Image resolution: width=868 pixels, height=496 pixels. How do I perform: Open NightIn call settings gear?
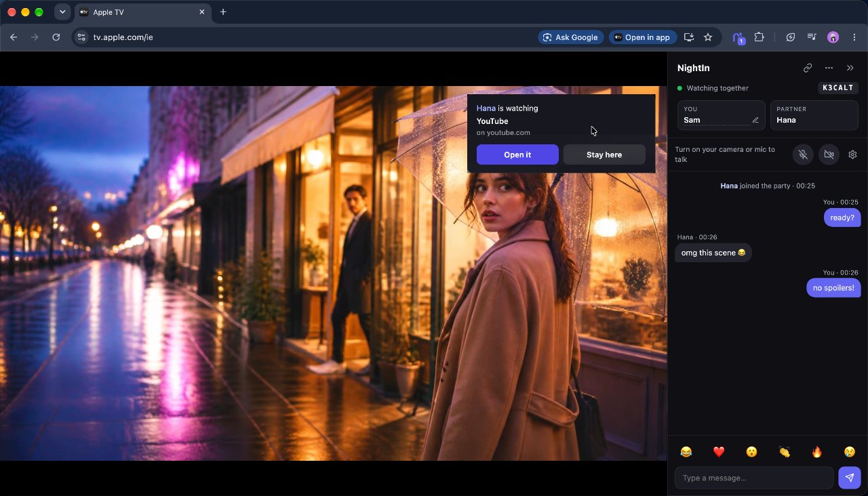click(x=852, y=154)
